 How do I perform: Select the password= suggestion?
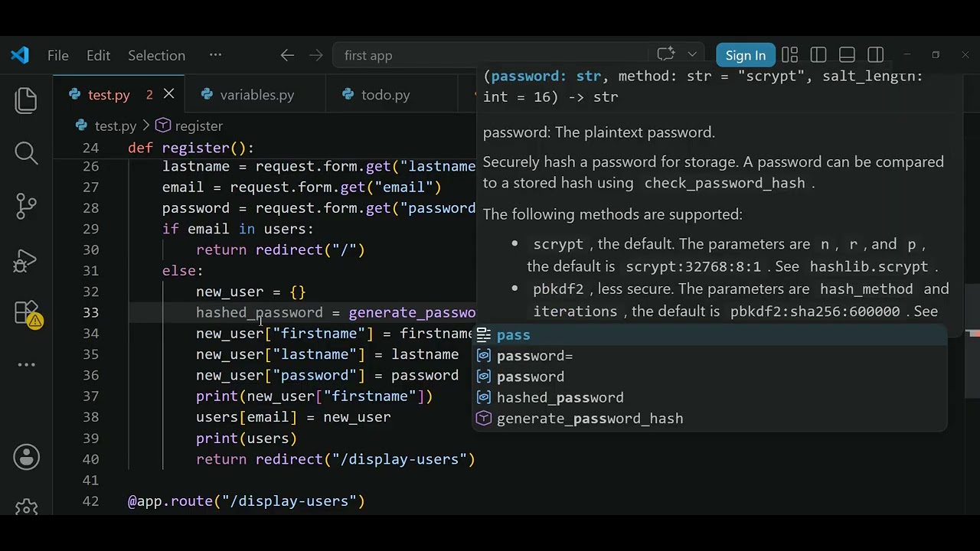click(708, 356)
